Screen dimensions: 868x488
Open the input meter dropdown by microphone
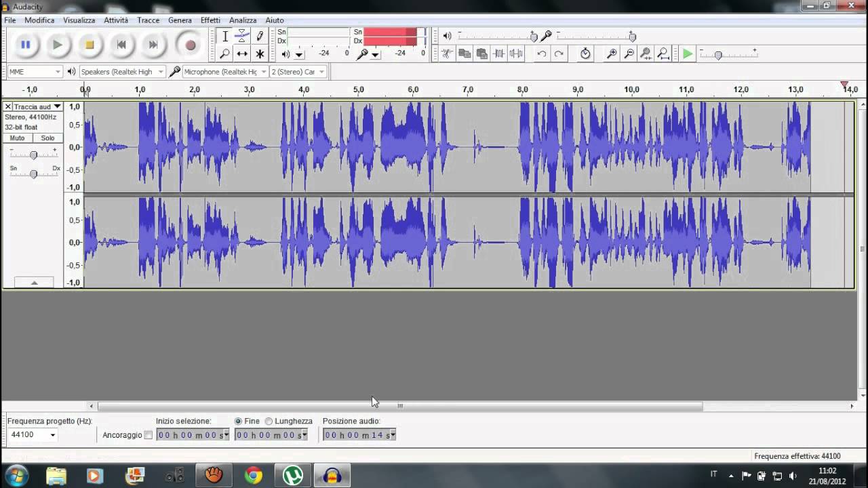[x=376, y=54]
